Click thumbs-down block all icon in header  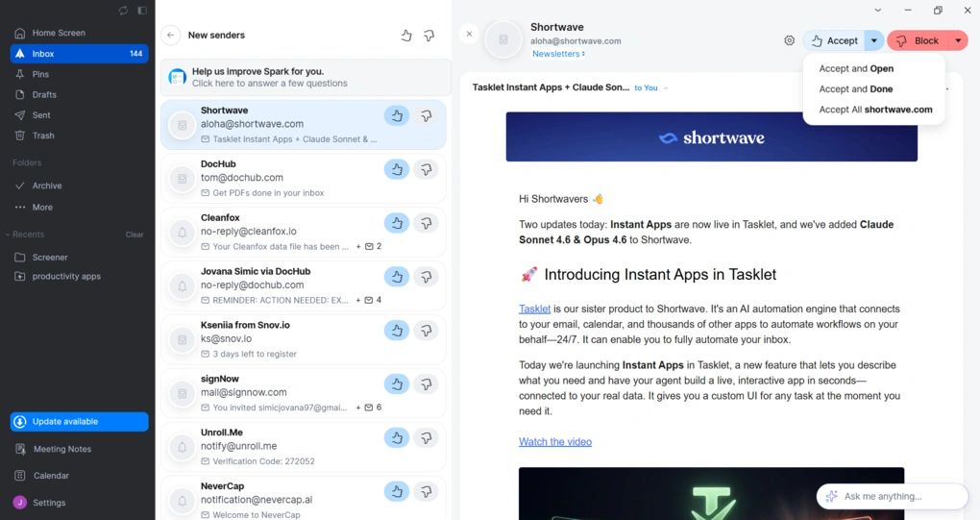click(429, 36)
